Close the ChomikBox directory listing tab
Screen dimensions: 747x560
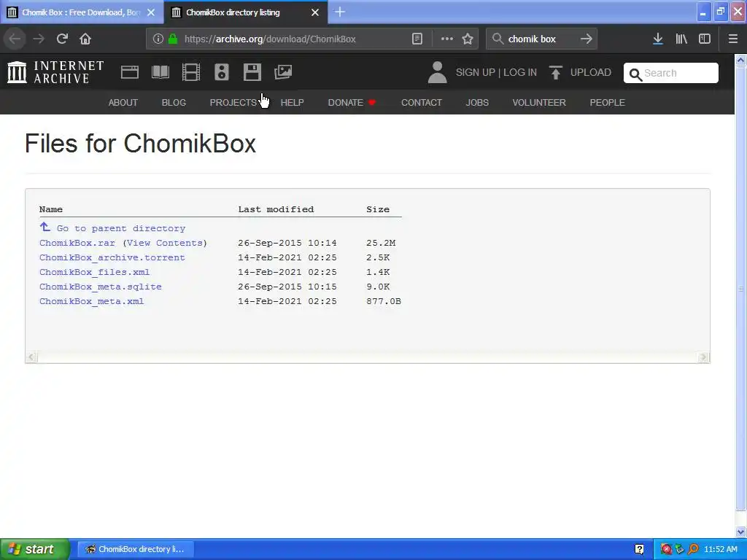315,12
